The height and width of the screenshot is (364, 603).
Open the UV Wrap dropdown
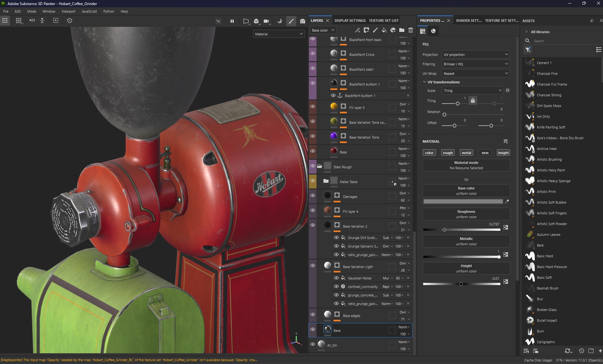(x=476, y=74)
